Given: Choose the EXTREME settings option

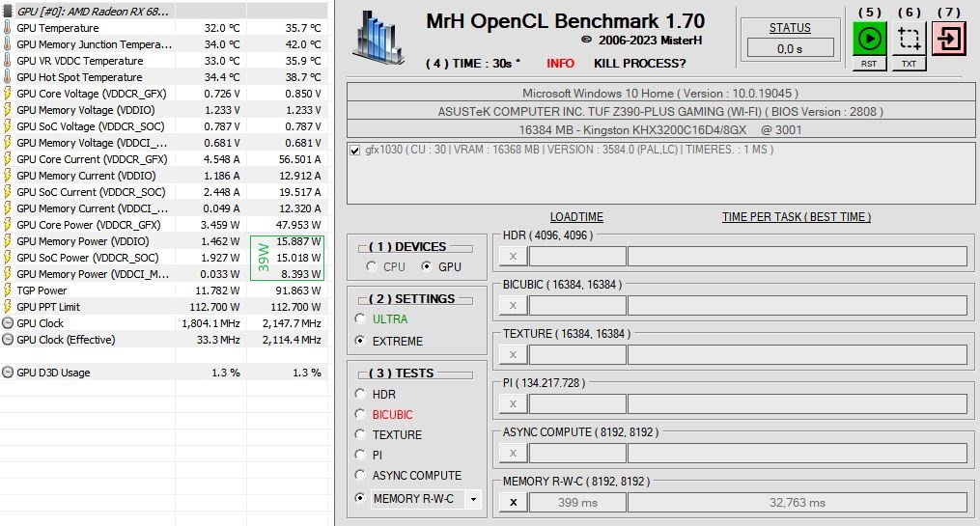Looking at the screenshot, I should [x=360, y=341].
